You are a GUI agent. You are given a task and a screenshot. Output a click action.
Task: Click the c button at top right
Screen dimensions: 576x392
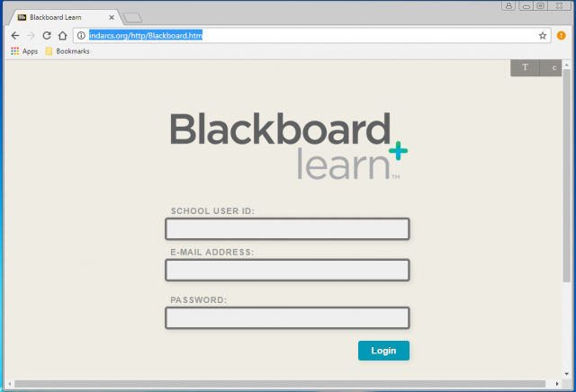click(x=551, y=67)
